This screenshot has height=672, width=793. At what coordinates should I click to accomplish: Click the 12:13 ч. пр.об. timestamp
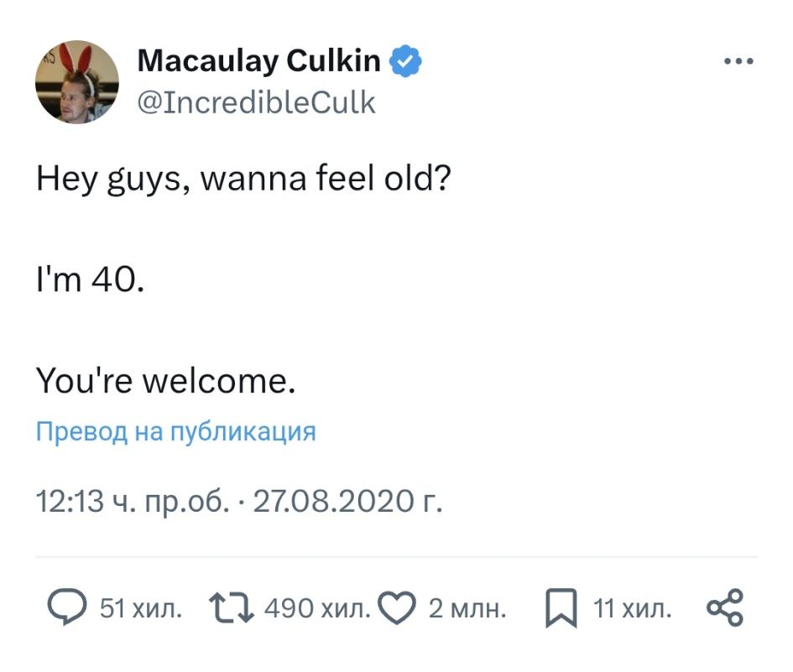tap(132, 502)
